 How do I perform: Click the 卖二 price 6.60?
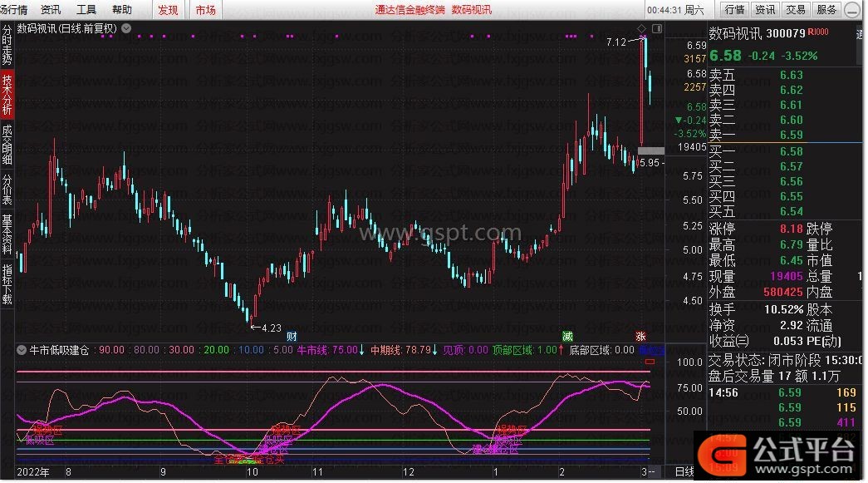click(791, 120)
